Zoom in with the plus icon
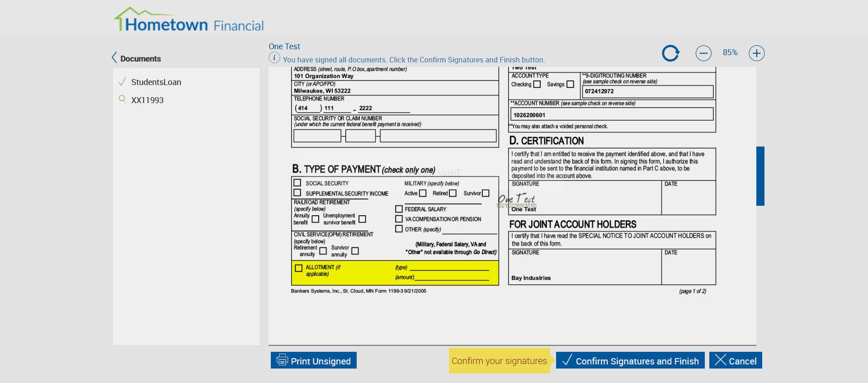868x383 pixels. pos(757,53)
